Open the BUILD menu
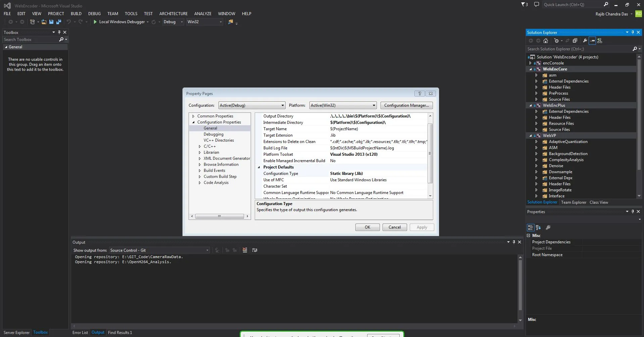Image resolution: width=644 pixels, height=337 pixels. (x=76, y=14)
